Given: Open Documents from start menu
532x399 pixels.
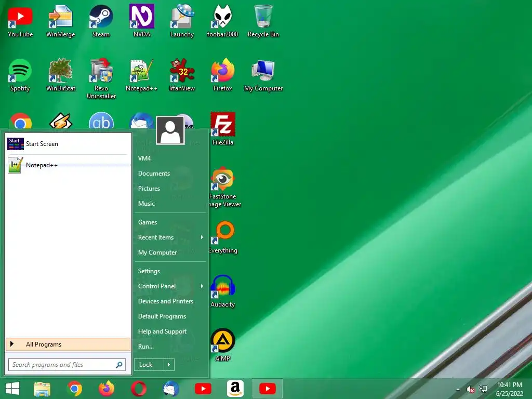Looking at the screenshot, I should click(154, 174).
